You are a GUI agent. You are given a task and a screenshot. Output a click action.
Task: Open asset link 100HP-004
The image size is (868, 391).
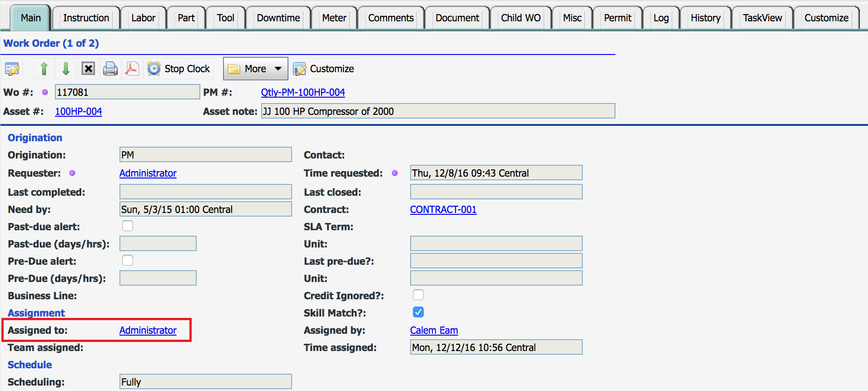click(79, 111)
